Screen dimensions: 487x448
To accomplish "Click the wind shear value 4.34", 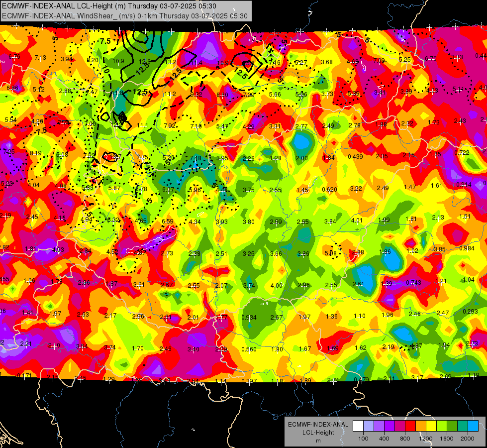I will coord(195,222).
